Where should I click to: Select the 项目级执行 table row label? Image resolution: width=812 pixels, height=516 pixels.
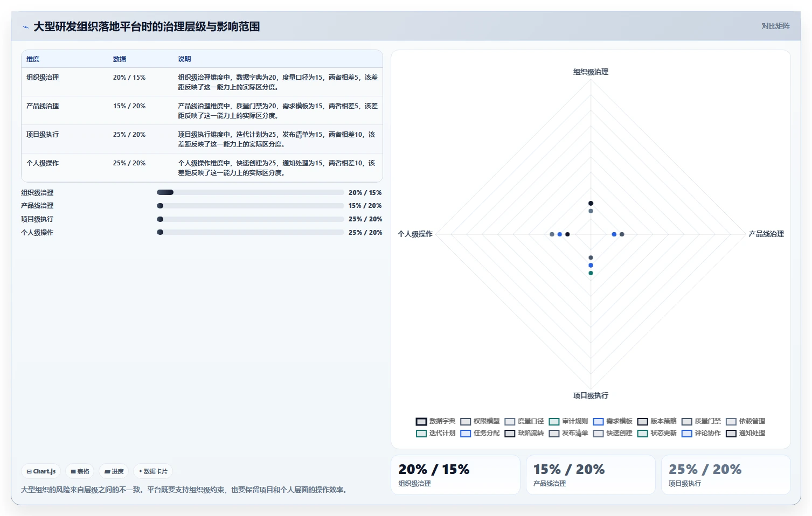[x=43, y=135]
